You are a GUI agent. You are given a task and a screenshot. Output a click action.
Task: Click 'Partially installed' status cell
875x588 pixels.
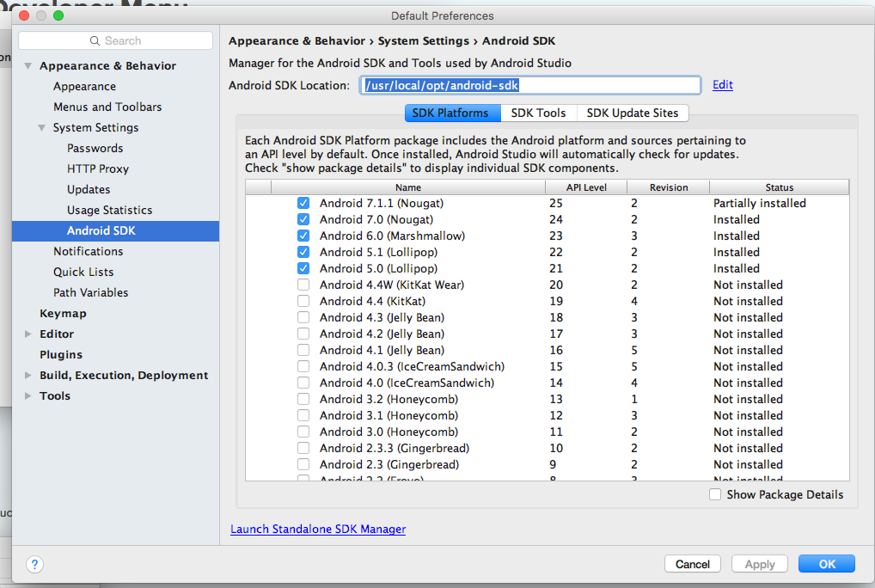760,203
